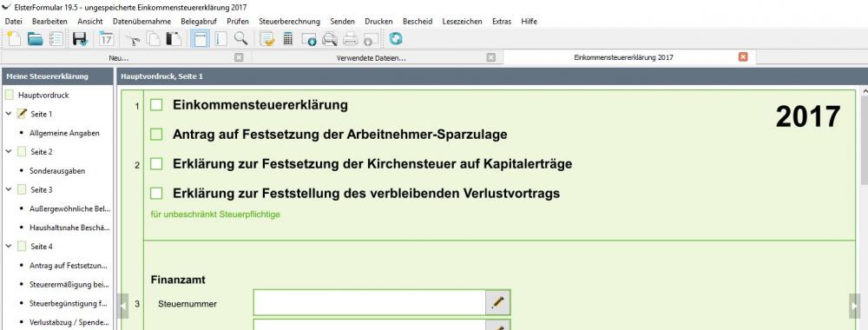Open the Prüfen menu

238,21
